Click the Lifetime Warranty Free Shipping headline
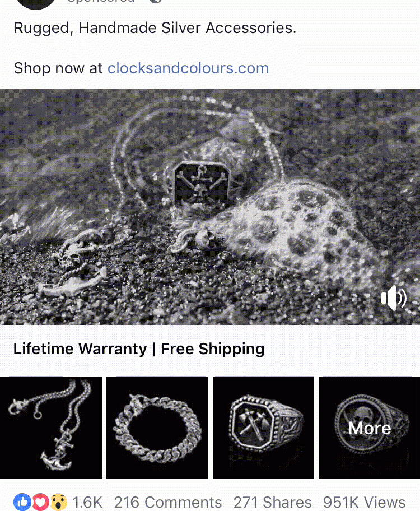The width and height of the screenshot is (420, 511). point(139,349)
